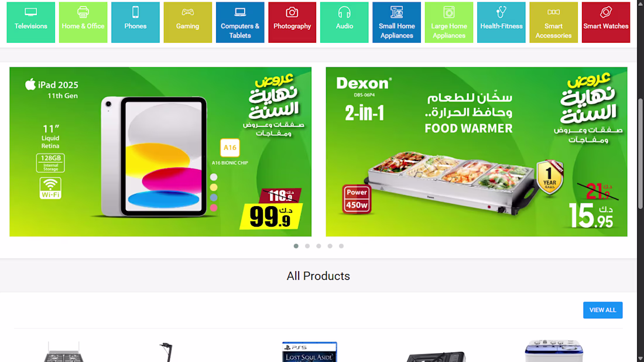Open the iPad 2025 offer banner
The height and width of the screenshot is (362, 644).
click(x=160, y=152)
